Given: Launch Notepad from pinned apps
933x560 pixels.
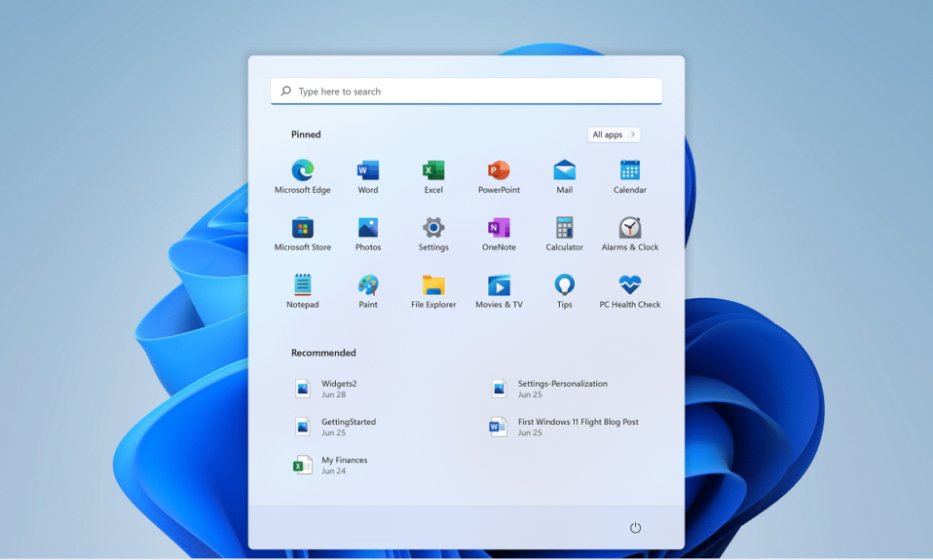Looking at the screenshot, I should [302, 291].
